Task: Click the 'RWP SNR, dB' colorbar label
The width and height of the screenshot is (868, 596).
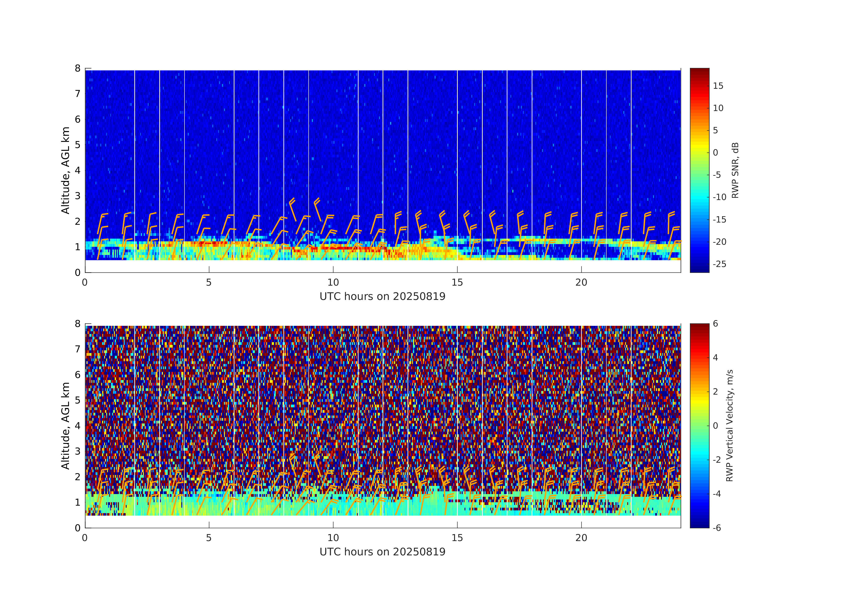Action: [x=735, y=170]
